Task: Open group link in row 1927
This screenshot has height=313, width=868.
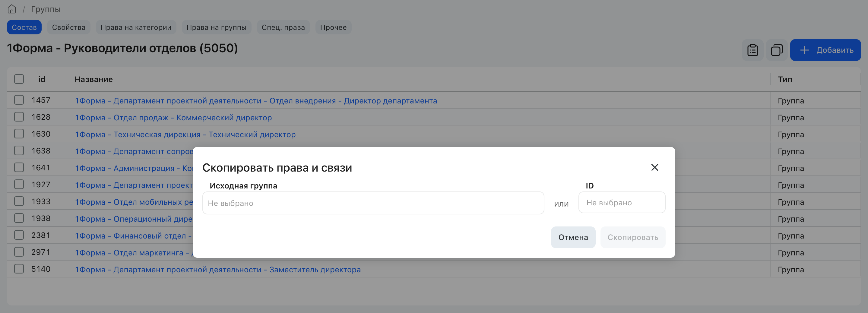Action: (134, 185)
